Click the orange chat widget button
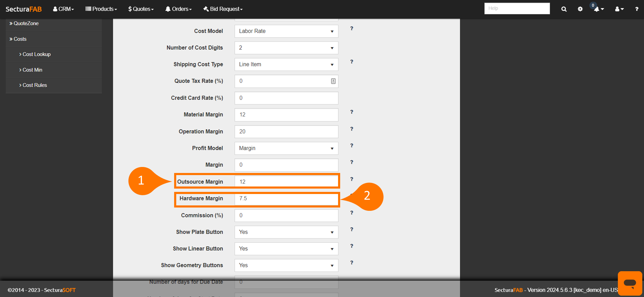The width and height of the screenshot is (644, 297). point(630,283)
